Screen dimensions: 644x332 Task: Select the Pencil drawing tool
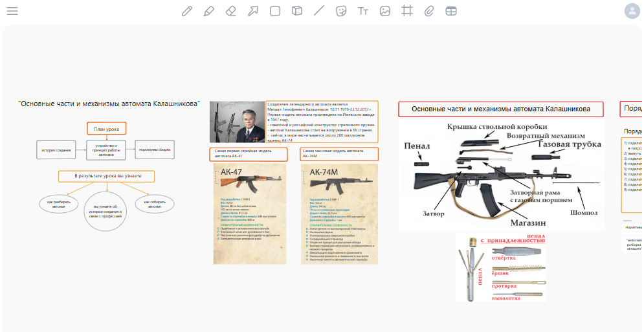coord(187,11)
